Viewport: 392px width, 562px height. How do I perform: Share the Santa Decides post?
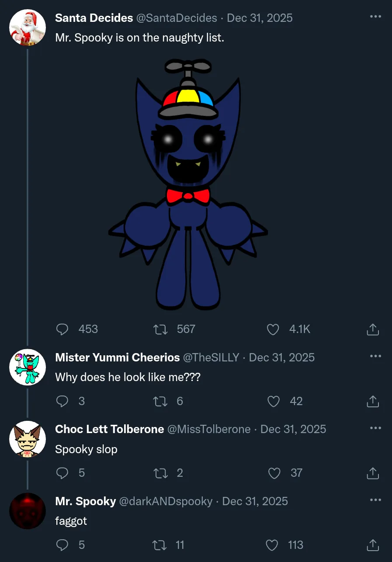click(x=372, y=329)
